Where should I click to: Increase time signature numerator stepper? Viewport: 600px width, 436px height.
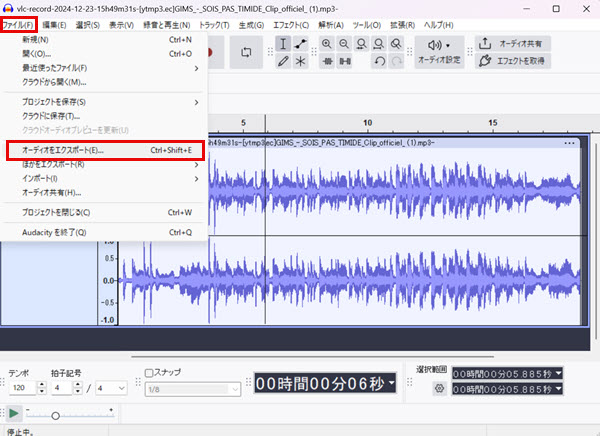point(78,385)
